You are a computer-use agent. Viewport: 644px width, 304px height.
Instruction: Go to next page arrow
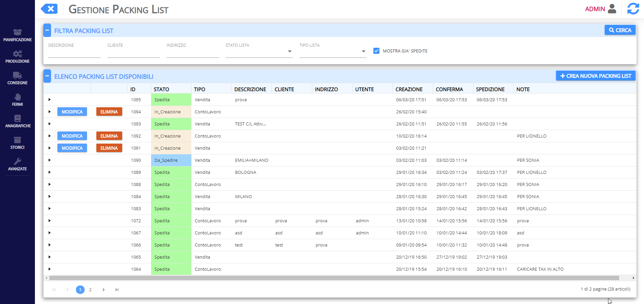click(103, 290)
